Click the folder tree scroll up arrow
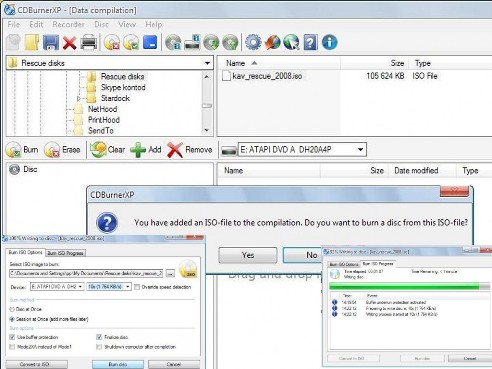 (207, 77)
